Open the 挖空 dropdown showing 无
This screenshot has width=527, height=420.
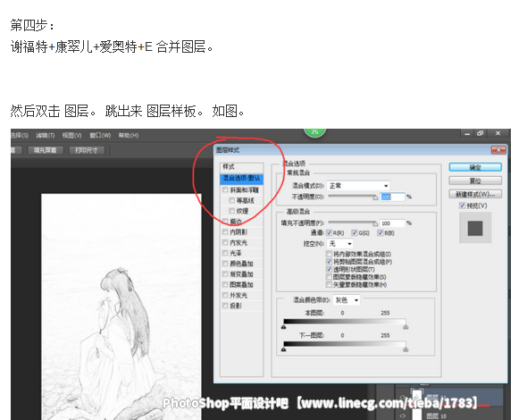click(x=339, y=243)
